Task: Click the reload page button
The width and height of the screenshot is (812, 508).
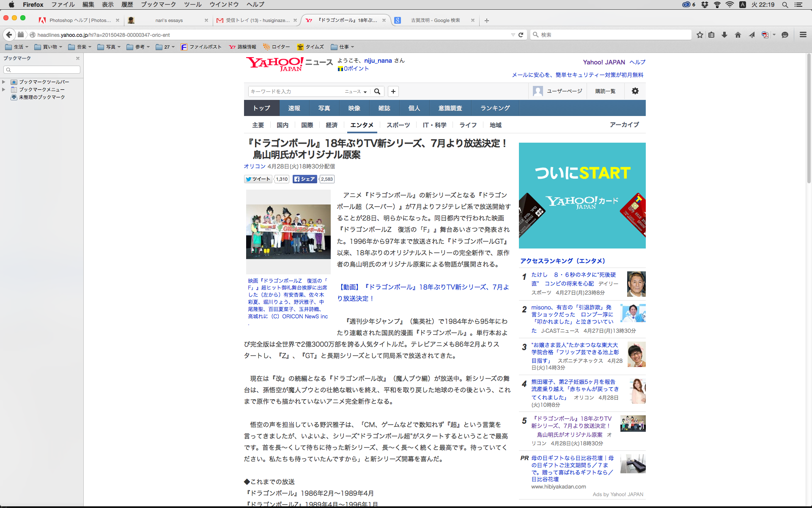Action: coord(521,35)
